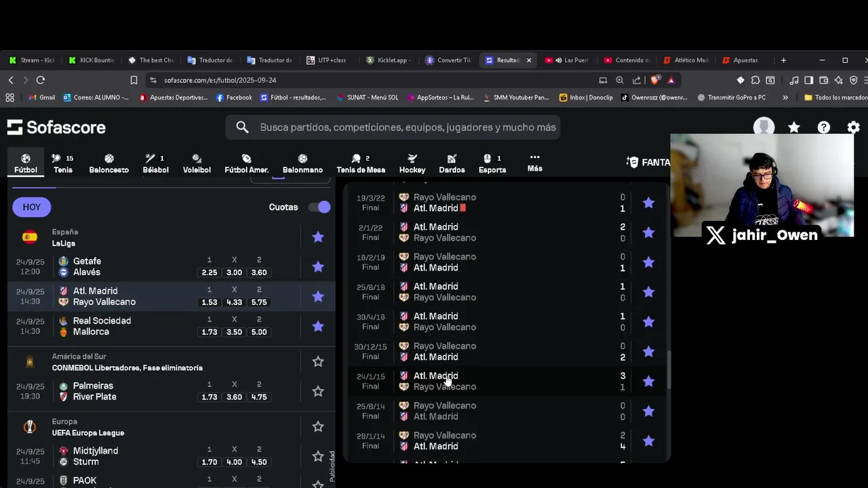Go back in browser
868x488 pixels.
point(11,80)
